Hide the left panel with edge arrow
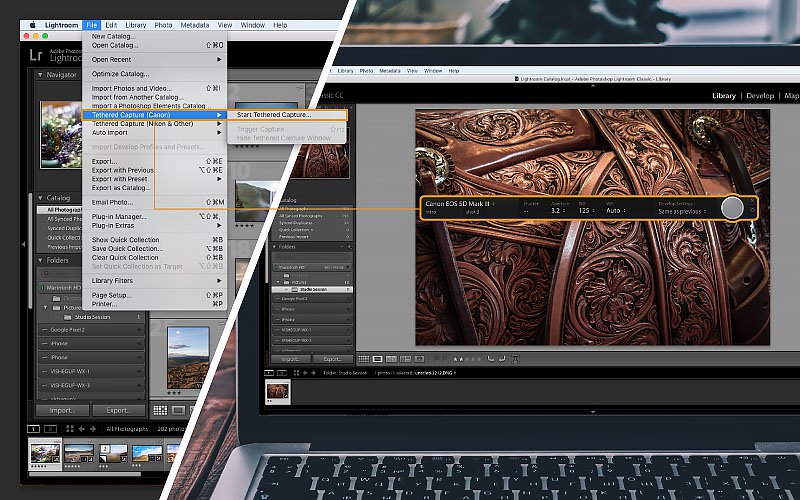Image resolution: width=800 pixels, height=500 pixels. pyautogui.click(x=23, y=244)
